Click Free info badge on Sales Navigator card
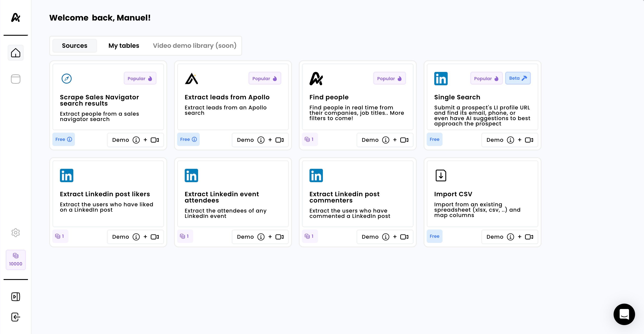644x334 pixels. coord(64,139)
